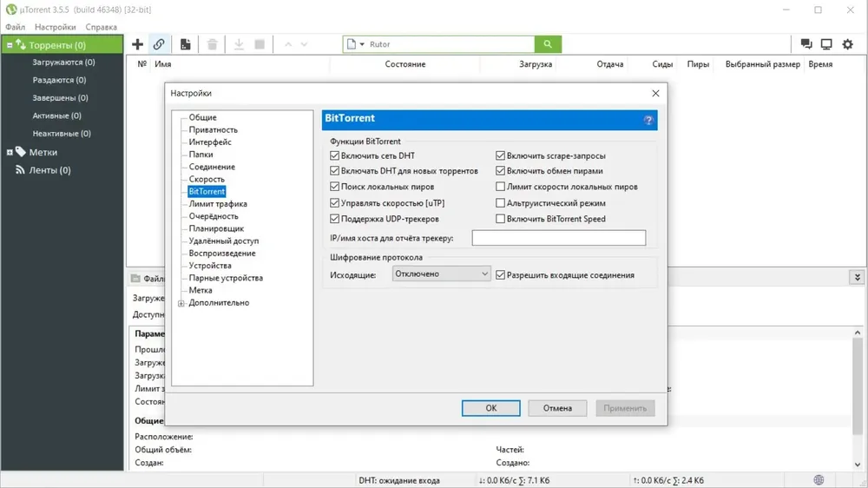Viewport: 868px width, 488px height.
Task: Click the blue help question mark icon
Action: 648,120
